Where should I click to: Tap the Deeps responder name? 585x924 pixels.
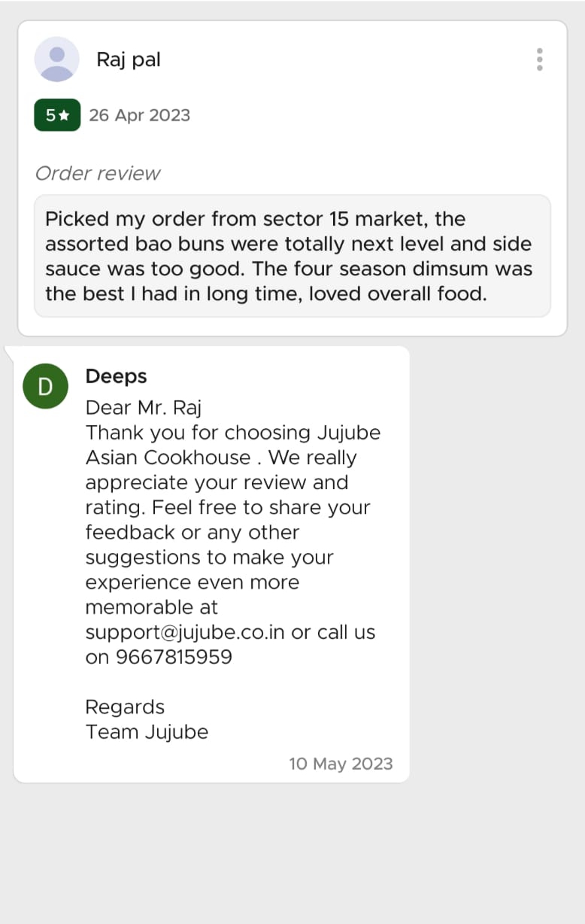pyautogui.click(x=117, y=376)
